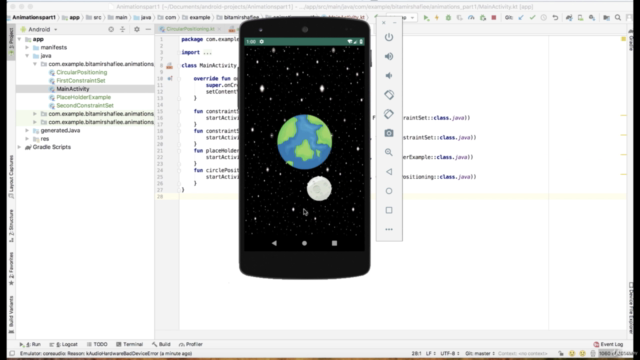Open the Logcat tool window
The width and height of the screenshot is (640, 360).
click(x=64, y=344)
